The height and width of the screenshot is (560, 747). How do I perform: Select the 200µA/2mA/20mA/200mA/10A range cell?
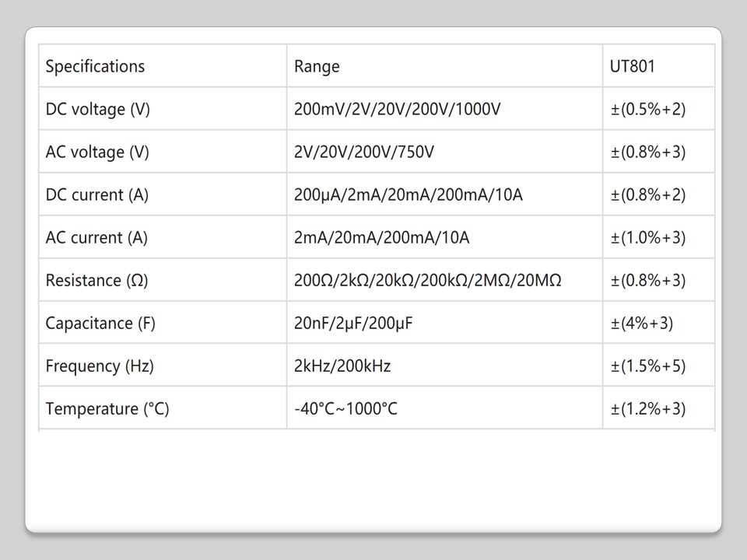click(x=408, y=194)
